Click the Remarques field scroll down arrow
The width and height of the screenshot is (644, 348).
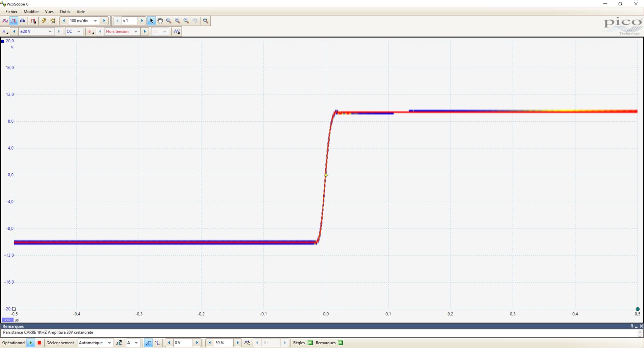[x=640, y=335]
